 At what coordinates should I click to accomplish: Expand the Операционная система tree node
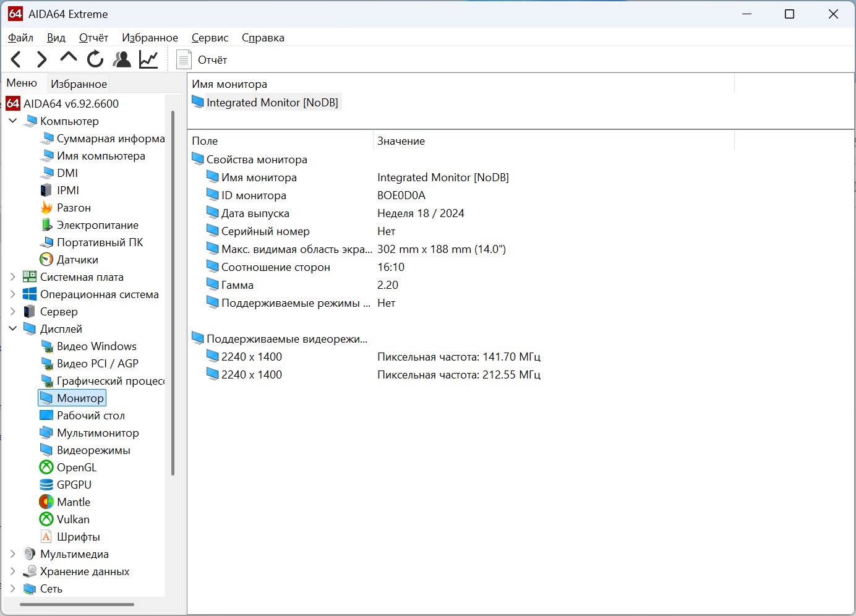tap(13, 294)
